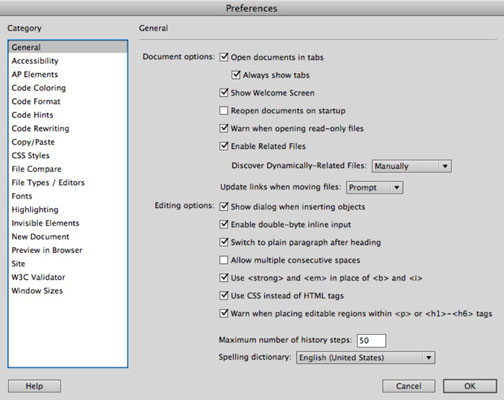Viewport: 504px width, 400px height.
Task: Disable Show Welcome Screen option
Action: point(224,92)
